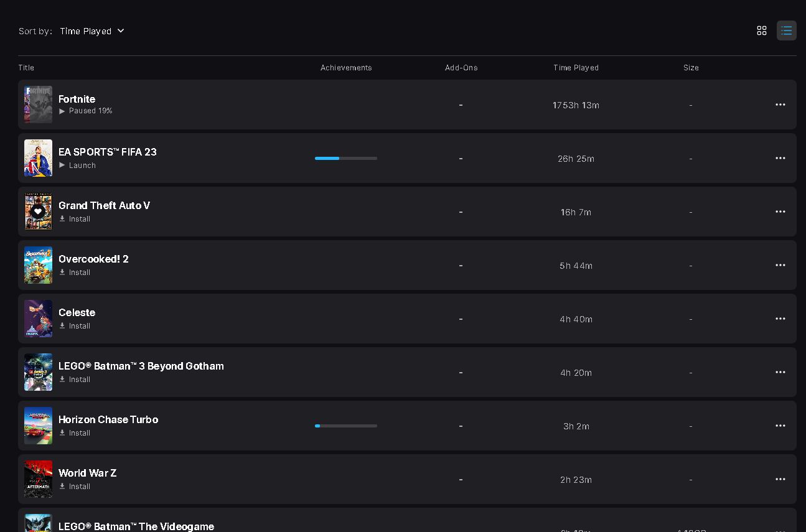Install Celeste
Image resolution: width=806 pixels, height=532 pixels.
pyautogui.click(x=75, y=326)
